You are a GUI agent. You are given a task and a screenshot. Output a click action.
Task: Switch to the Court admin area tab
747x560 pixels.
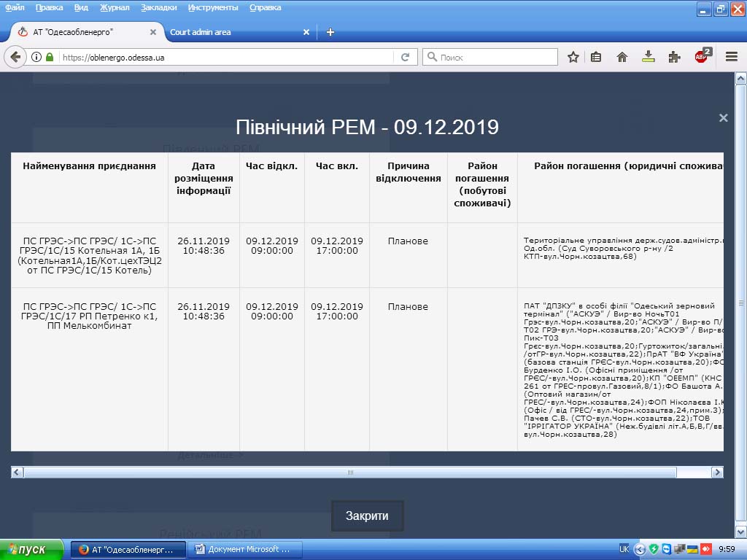click(233, 32)
